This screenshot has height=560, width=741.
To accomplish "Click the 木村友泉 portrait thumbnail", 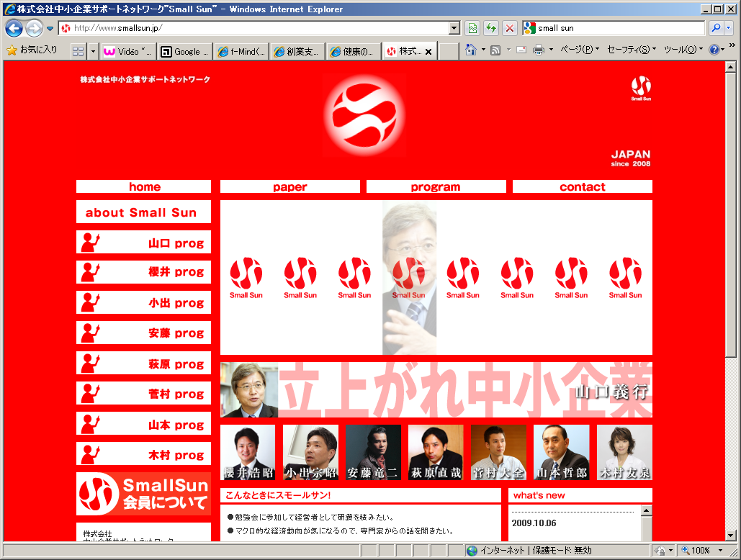I will coord(624,452).
